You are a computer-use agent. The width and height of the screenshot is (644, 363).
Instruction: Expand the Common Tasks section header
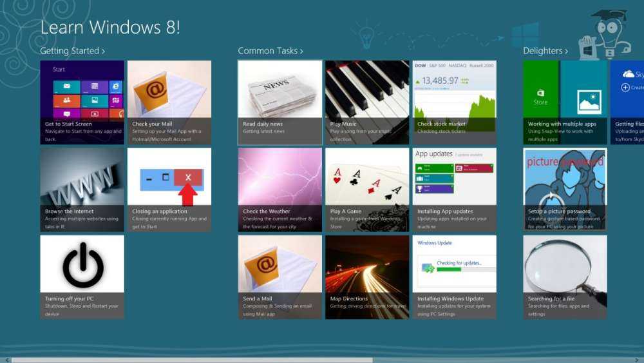[270, 50]
